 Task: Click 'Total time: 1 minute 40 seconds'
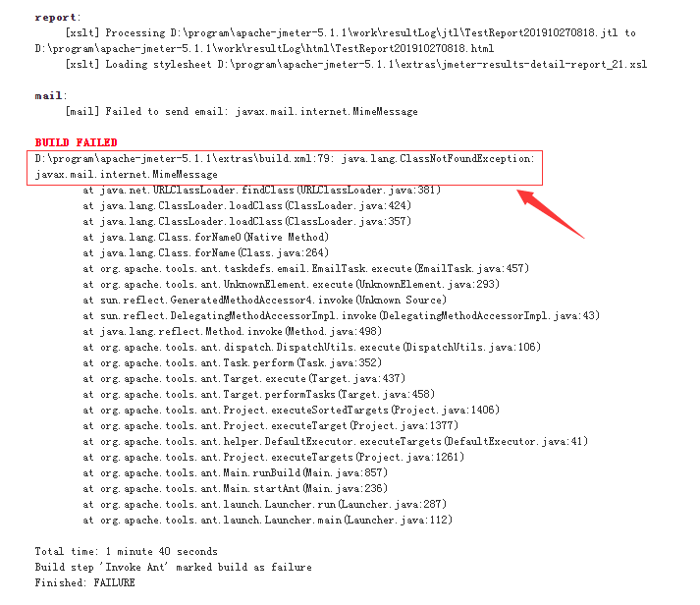coord(127,551)
